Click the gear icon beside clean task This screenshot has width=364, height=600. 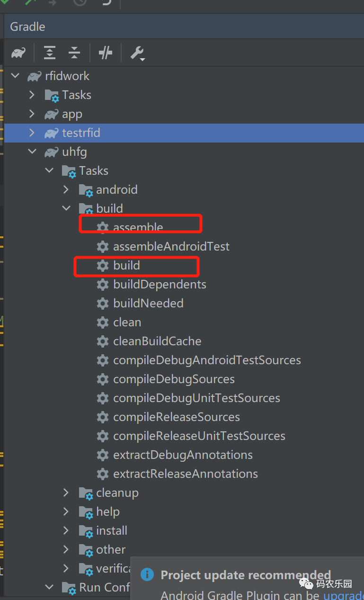103,322
